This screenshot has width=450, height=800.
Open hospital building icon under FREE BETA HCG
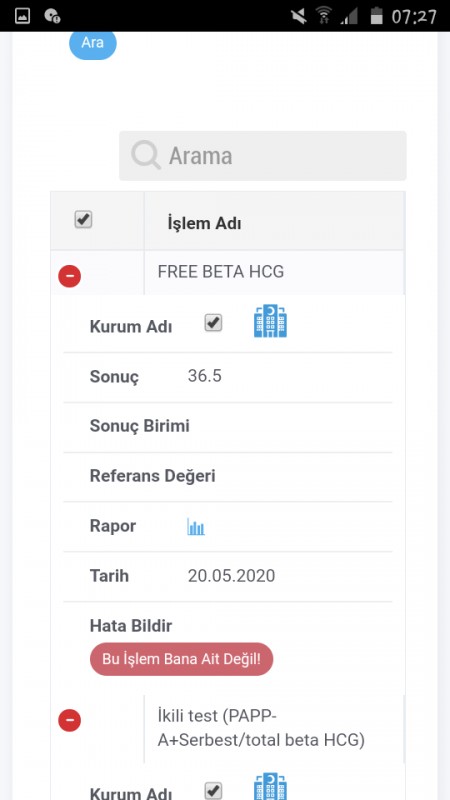point(270,321)
